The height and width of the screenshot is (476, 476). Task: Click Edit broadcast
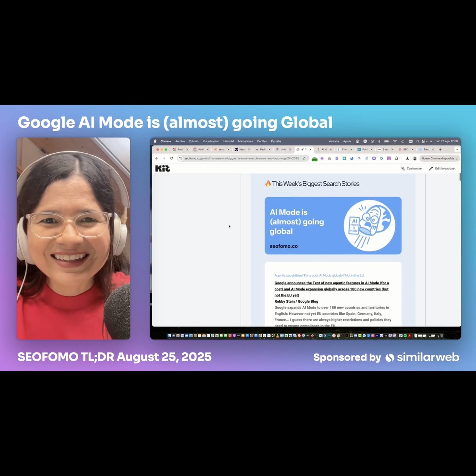coord(442,169)
